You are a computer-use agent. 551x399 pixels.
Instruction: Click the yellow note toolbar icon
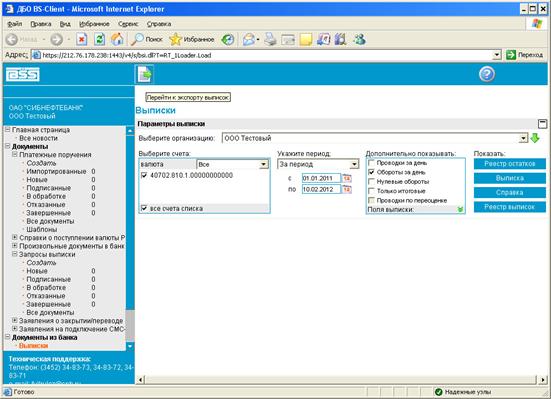click(306, 39)
